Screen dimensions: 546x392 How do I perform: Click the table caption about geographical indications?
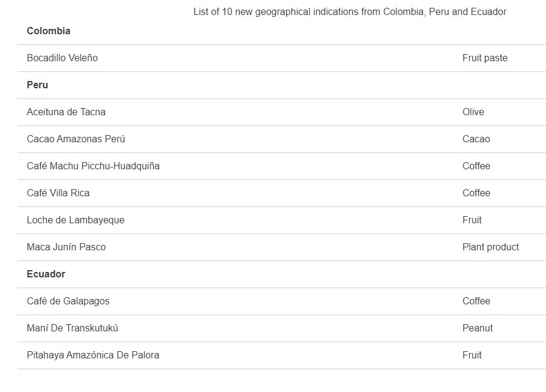tap(350, 12)
